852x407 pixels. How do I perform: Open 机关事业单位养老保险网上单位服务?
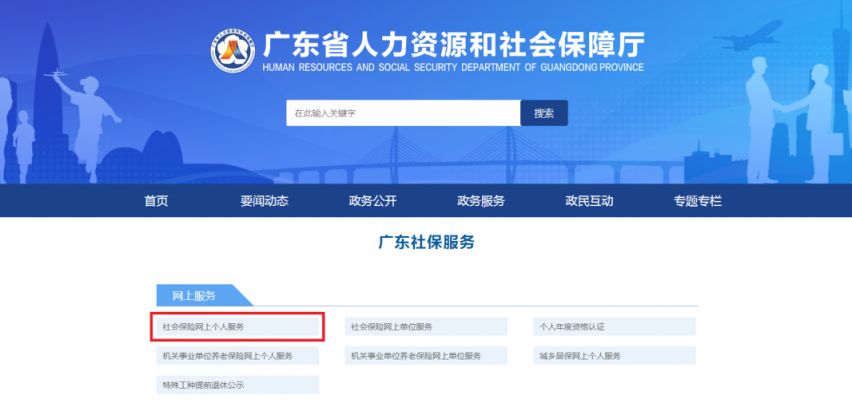(426, 356)
